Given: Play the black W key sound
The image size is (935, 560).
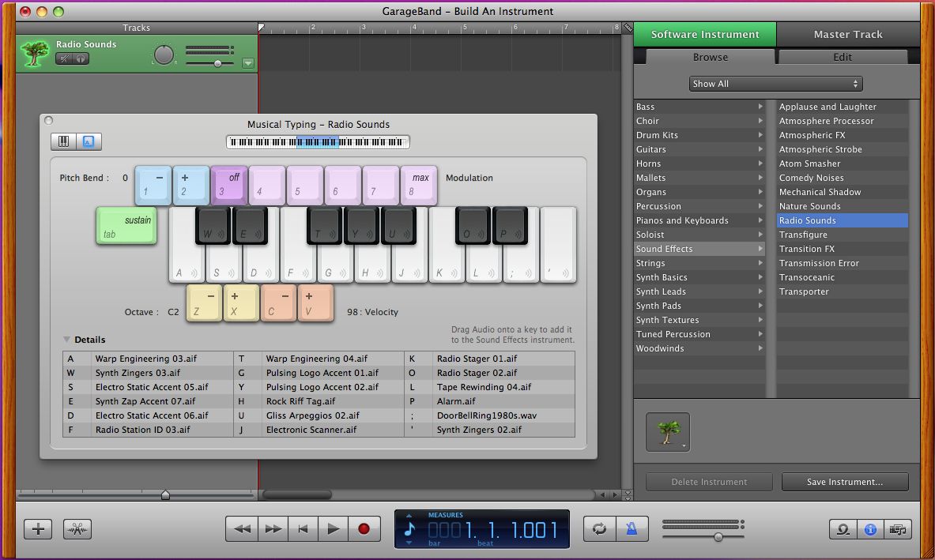Looking at the screenshot, I should click(x=213, y=225).
